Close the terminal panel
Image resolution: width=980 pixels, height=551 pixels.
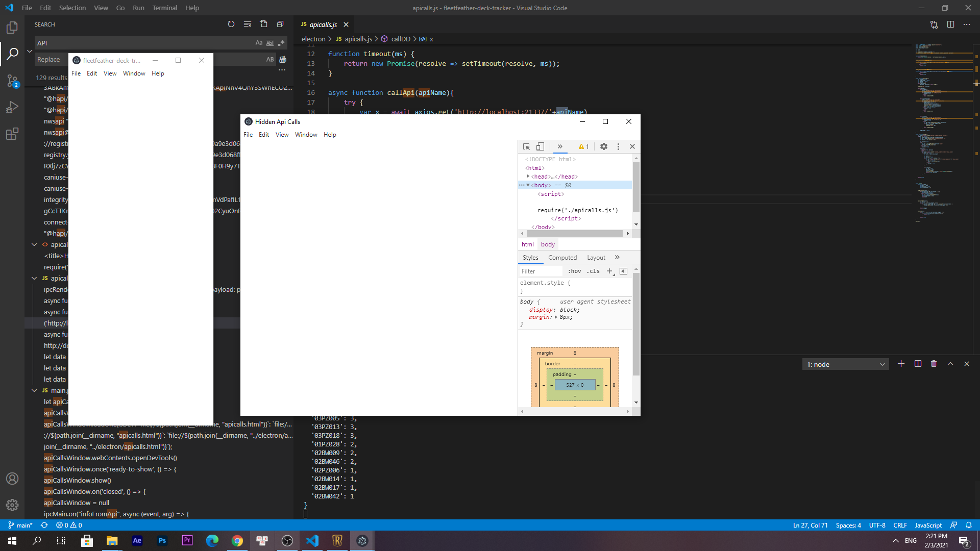click(967, 364)
